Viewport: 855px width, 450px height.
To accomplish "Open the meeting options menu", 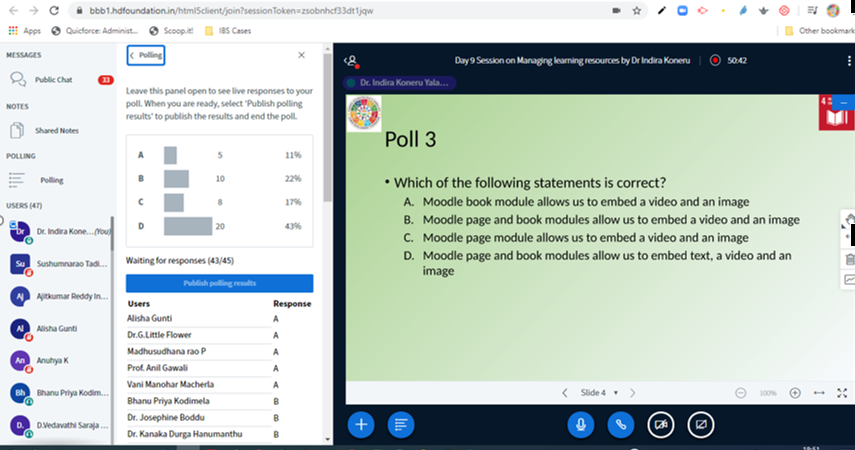I will click(848, 61).
